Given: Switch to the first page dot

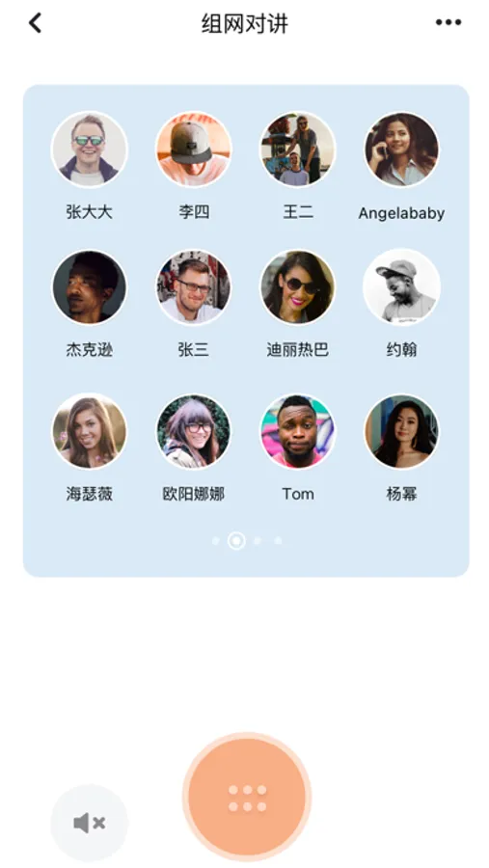Looking at the screenshot, I should point(216,541).
